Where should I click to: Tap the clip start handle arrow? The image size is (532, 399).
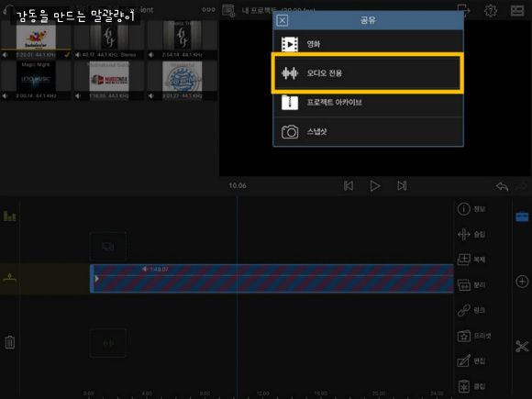(x=96, y=279)
